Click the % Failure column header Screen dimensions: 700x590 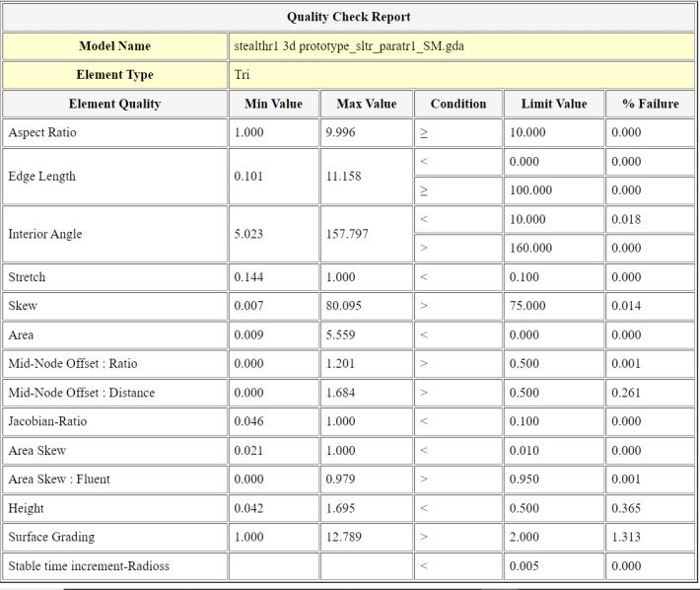point(650,104)
